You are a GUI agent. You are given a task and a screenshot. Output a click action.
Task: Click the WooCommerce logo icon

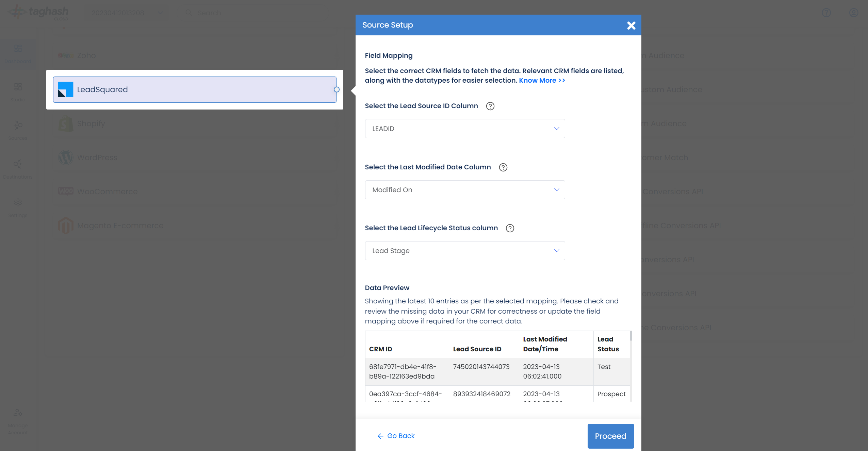(66, 191)
